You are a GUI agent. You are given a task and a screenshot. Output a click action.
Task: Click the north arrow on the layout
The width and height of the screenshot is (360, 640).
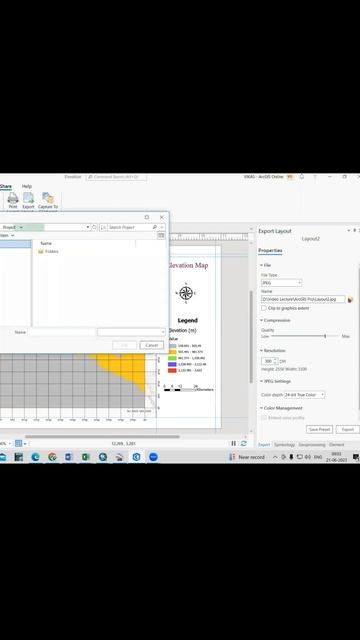pyautogui.click(x=186, y=293)
